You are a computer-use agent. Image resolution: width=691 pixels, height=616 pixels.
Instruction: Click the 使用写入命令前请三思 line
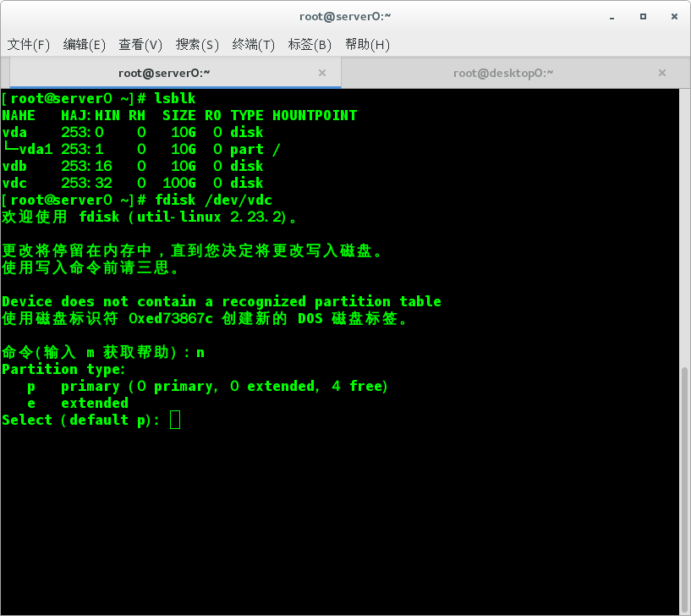[90, 267]
